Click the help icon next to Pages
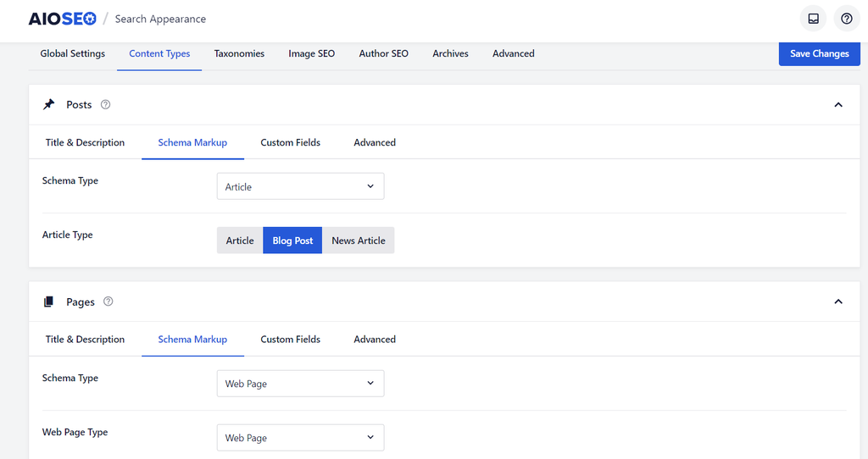Image resolution: width=868 pixels, height=459 pixels. [108, 301]
